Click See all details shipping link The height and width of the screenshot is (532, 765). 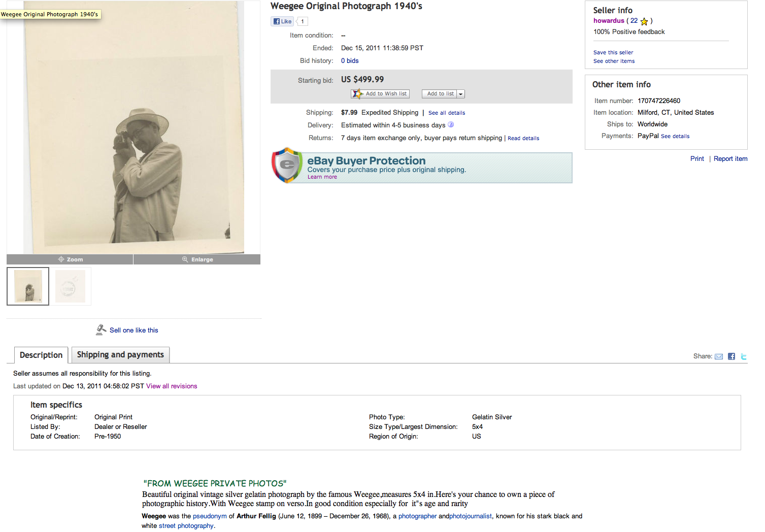coord(447,113)
